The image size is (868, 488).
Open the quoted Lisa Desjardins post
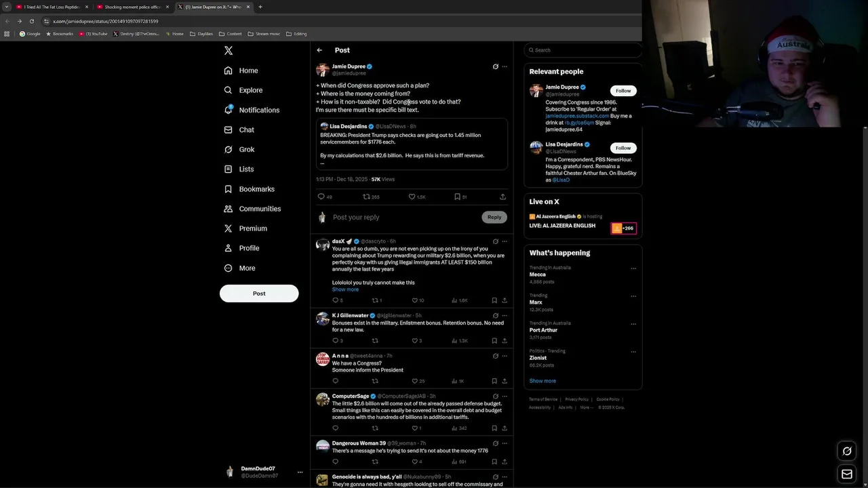pyautogui.click(x=412, y=144)
